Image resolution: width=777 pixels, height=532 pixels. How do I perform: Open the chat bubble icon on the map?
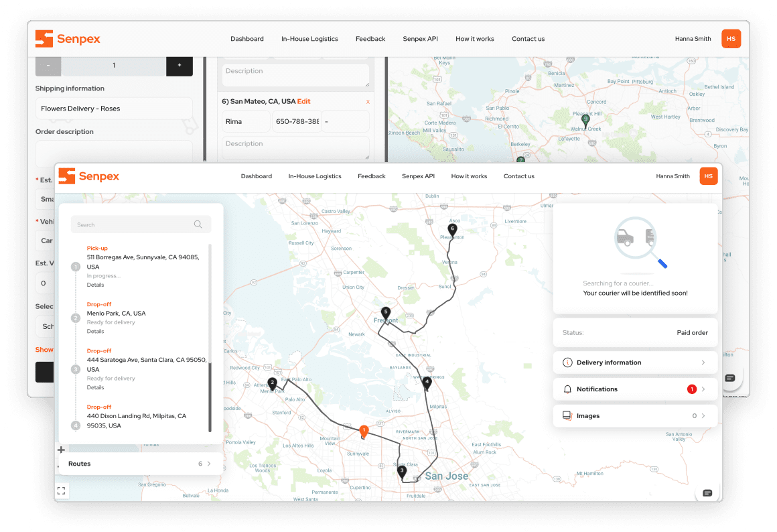click(x=707, y=492)
